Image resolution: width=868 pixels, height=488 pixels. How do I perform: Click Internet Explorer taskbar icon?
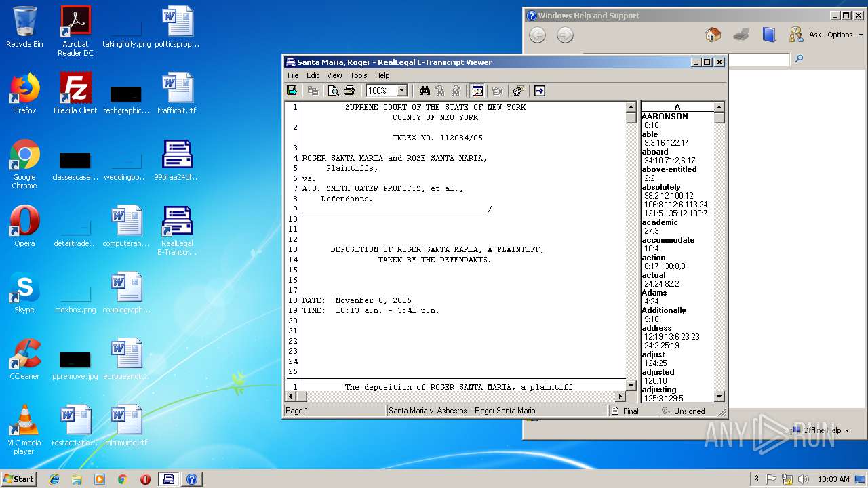click(54, 479)
